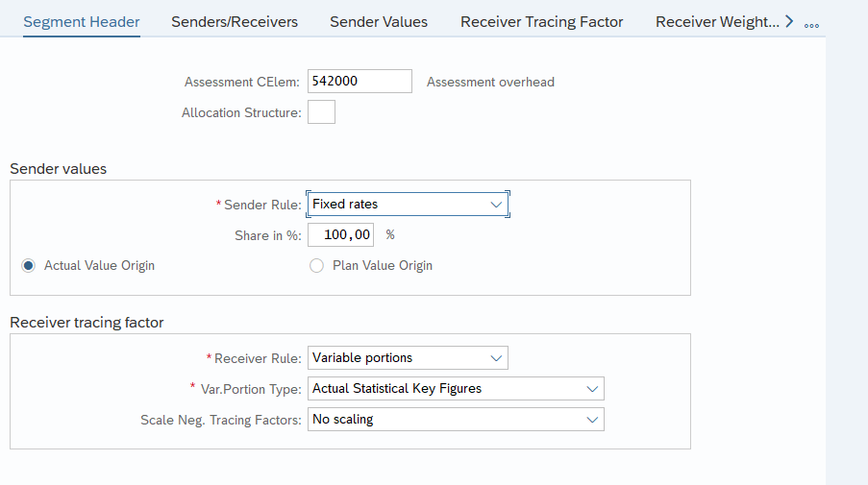
Task: Open the tab overflow ellipsis menu
Action: 811,24
